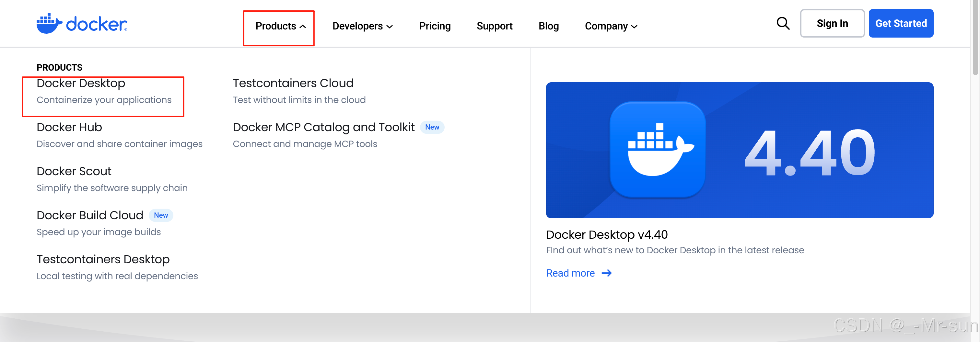Click the 'New' badge next to Docker Build Cloud
Image resolution: width=980 pixels, height=342 pixels.
(161, 215)
